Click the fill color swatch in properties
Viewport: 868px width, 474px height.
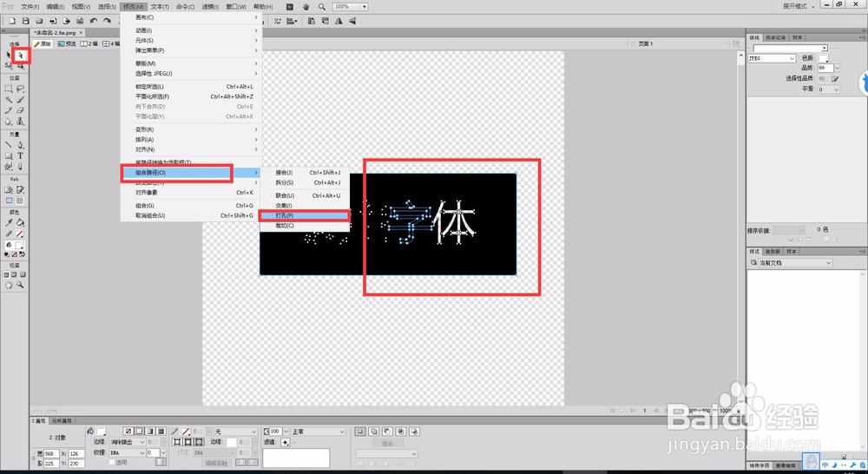click(102, 431)
